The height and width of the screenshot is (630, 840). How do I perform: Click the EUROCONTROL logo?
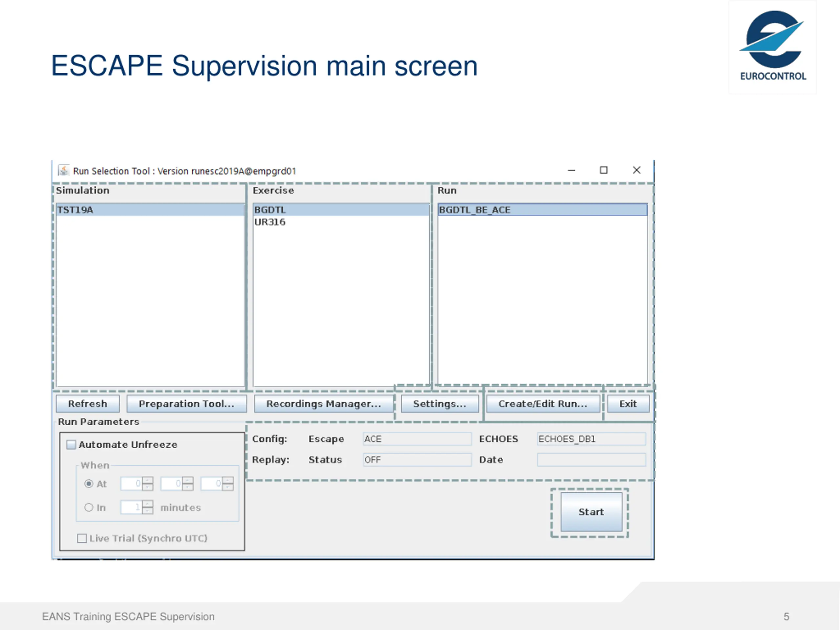tap(773, 46)
